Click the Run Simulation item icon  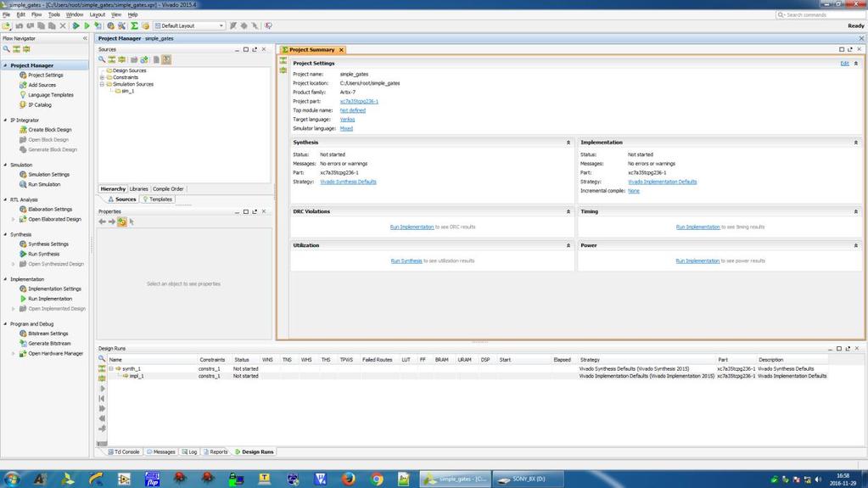pyautogui.click(x=23, y=184)
